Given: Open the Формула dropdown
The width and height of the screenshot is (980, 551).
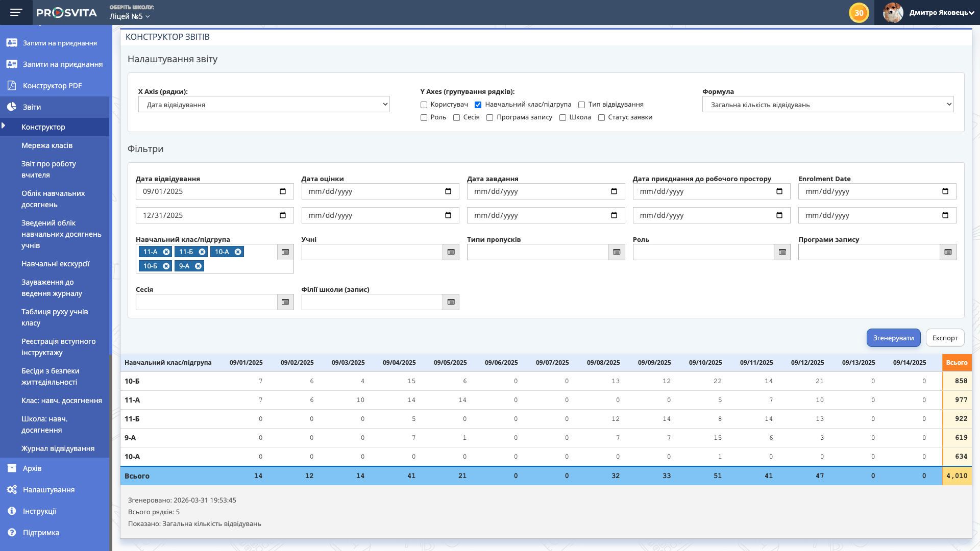Looking at the screenshot, I should (x=827, y=105).
